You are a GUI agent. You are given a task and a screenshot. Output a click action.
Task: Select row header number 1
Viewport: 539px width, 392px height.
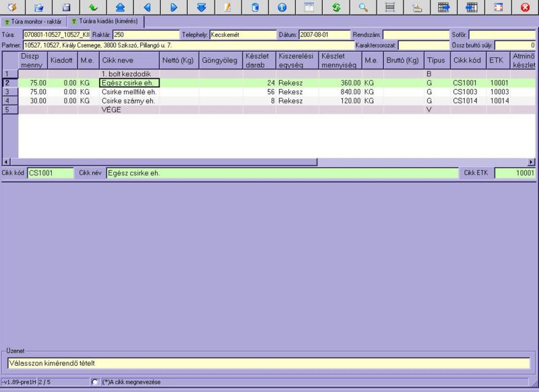10,74
